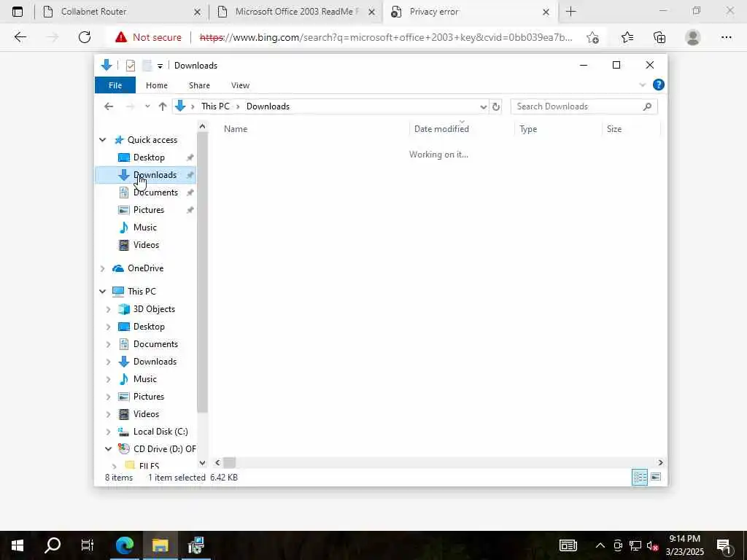Open Customize Quick Access Toolbar dropdown
The image size is (747, 560).
(x=160, y=66)
